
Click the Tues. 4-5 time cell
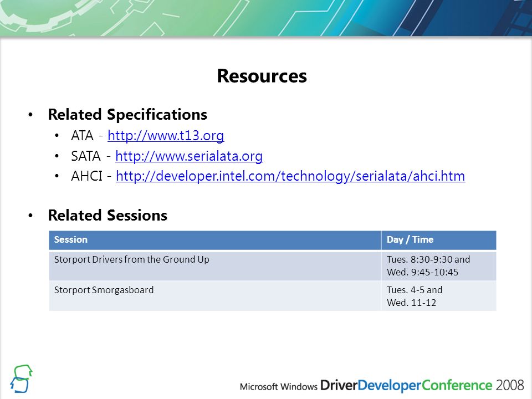[439, 296]
